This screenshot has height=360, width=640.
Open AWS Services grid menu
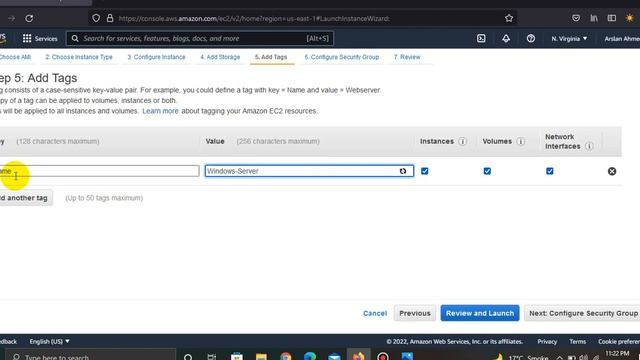pos(40,38)
